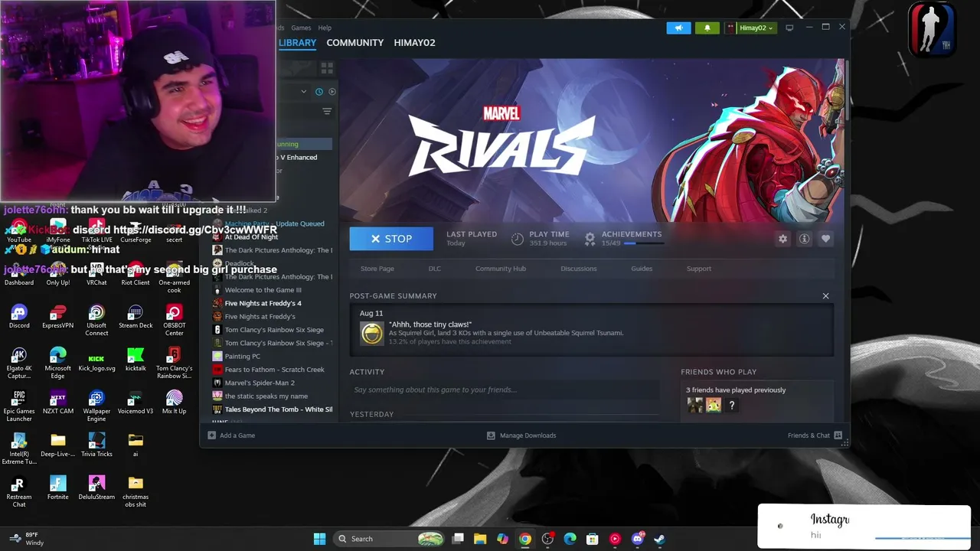This screenshot has height=551, width=980.
Task: Open the Achievements section
Action: [x=632, y=234]
